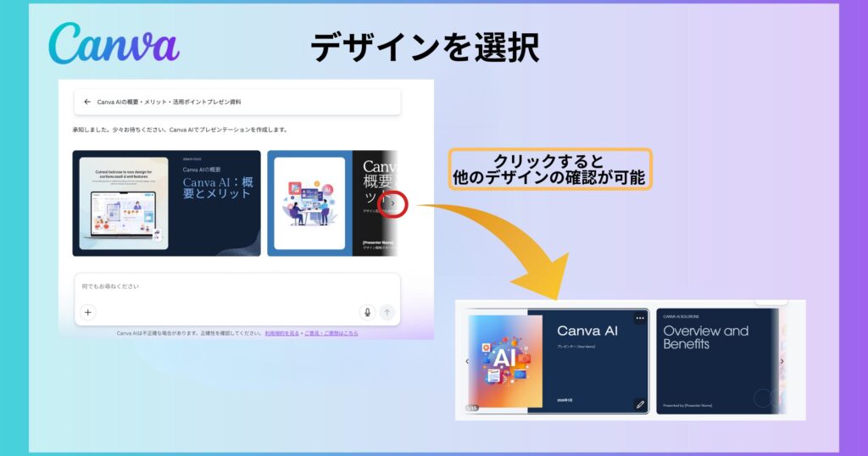Click the back arrow beside the chat title

87,102
